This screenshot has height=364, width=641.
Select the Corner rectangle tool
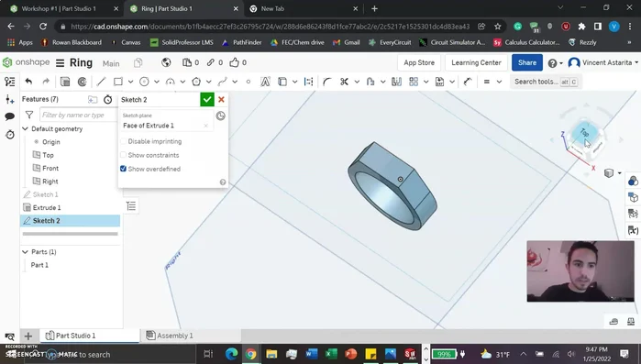click(x=118, y=82)
